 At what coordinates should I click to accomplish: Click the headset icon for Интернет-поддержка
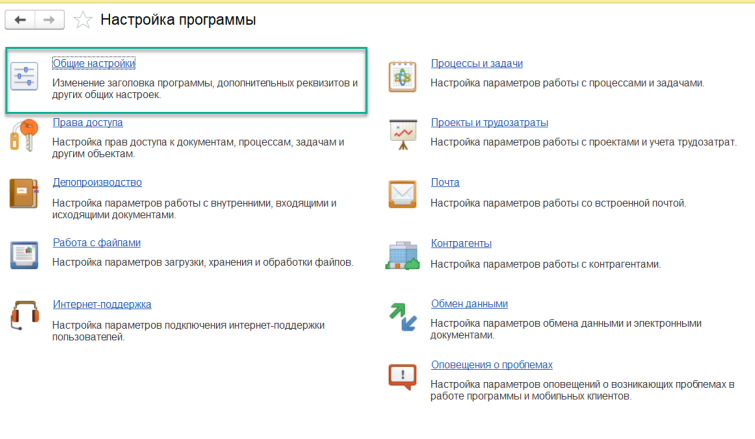pos(24,316)
